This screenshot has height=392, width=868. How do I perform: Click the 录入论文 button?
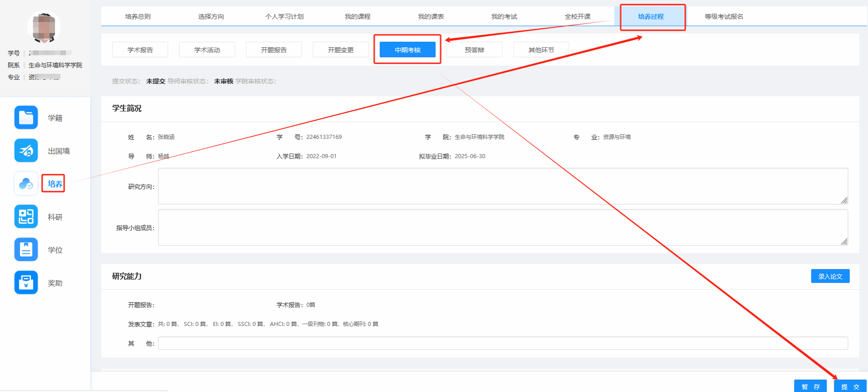pyautogui.click(x=830, y=276)
